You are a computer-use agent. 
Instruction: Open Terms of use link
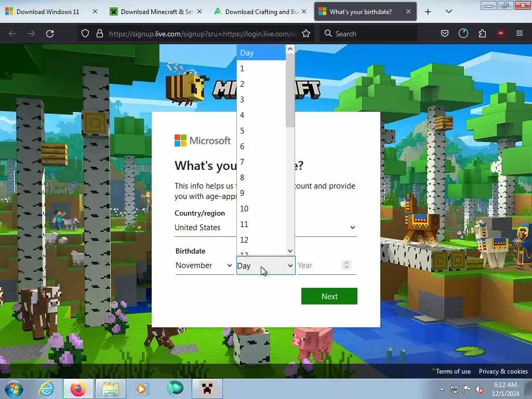[x=453, y=371]
